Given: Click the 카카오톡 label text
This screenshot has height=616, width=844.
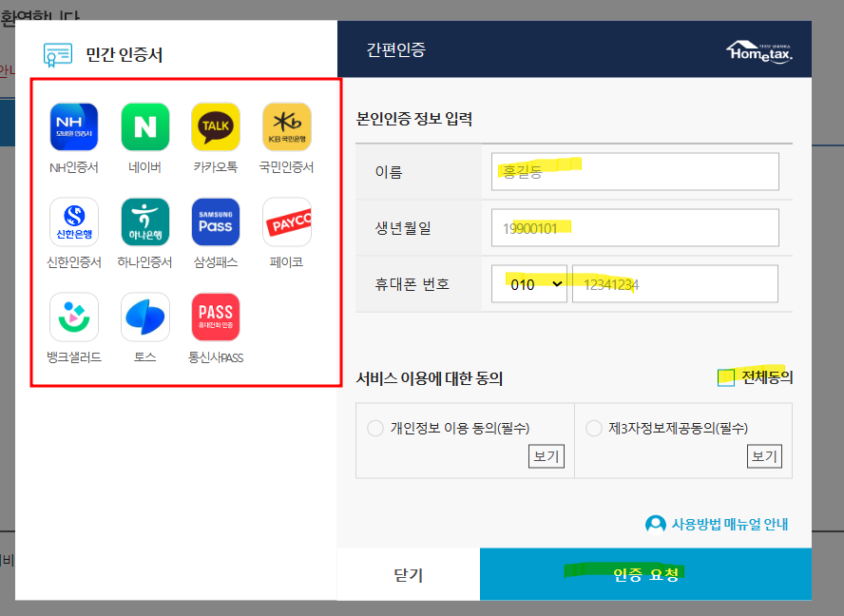Looking at the screenshot, I should (216, 167).
